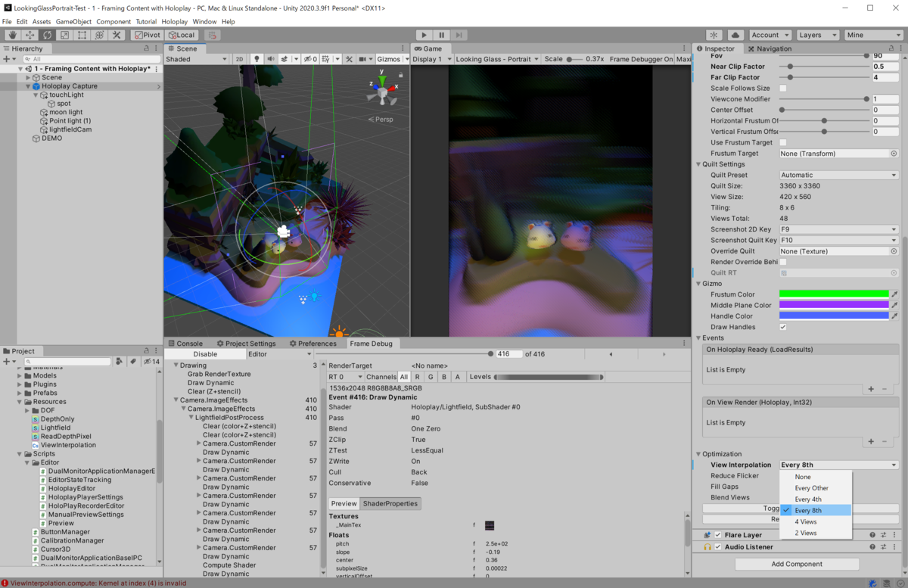Click Disable in Frame Debug
The width and height of the screenshot is (908, 588).
(205, 354)
